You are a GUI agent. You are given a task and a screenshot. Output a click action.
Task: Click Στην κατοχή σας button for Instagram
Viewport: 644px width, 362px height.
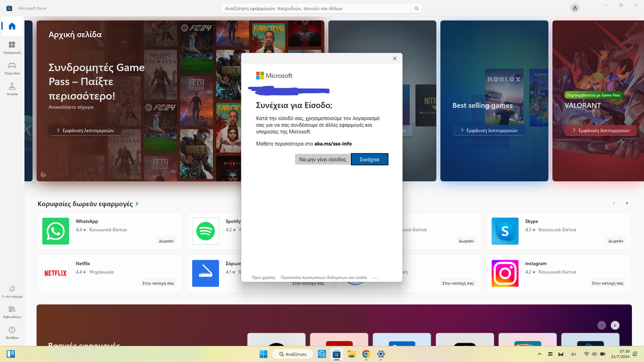click(x=608, y=283)
